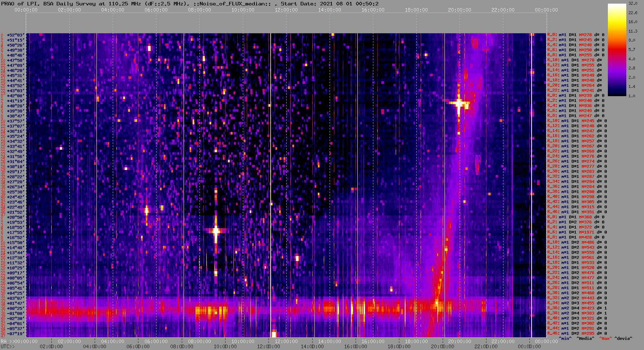Click the declination label +47°58'

pos(15,60)
